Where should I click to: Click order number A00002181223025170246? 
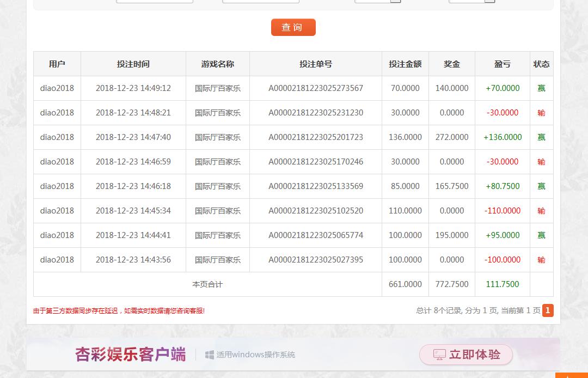point(316,162)
